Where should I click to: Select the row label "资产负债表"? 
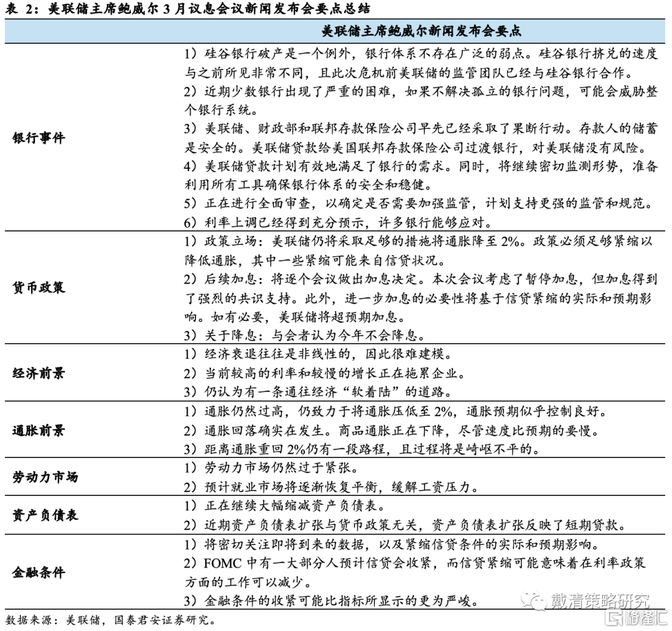45,515
